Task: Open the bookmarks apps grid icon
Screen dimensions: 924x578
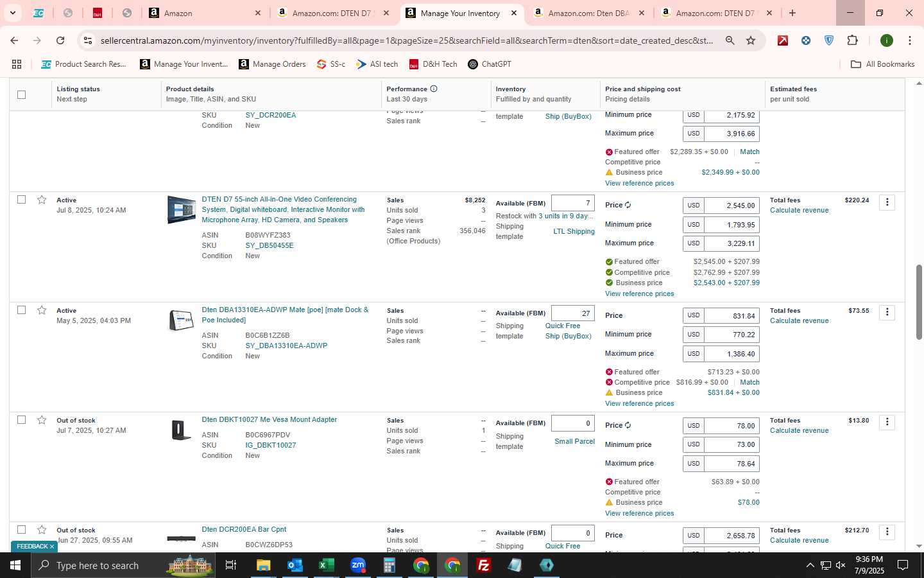Action: coord(17,64)
